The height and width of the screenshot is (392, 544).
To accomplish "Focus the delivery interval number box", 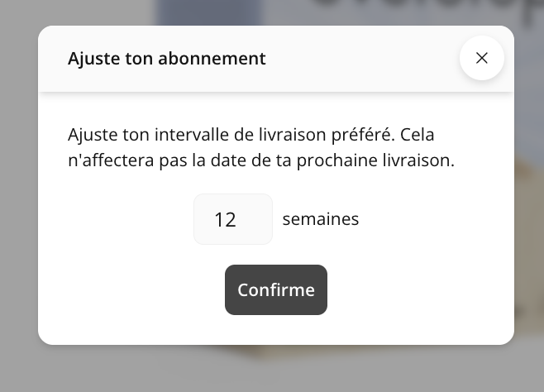I will click(232, 219).
